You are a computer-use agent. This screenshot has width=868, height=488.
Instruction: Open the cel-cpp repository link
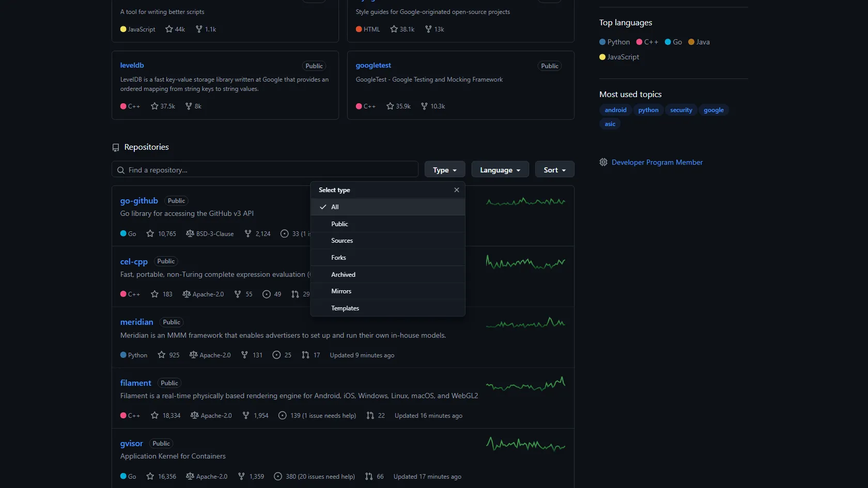pos(134,261)
